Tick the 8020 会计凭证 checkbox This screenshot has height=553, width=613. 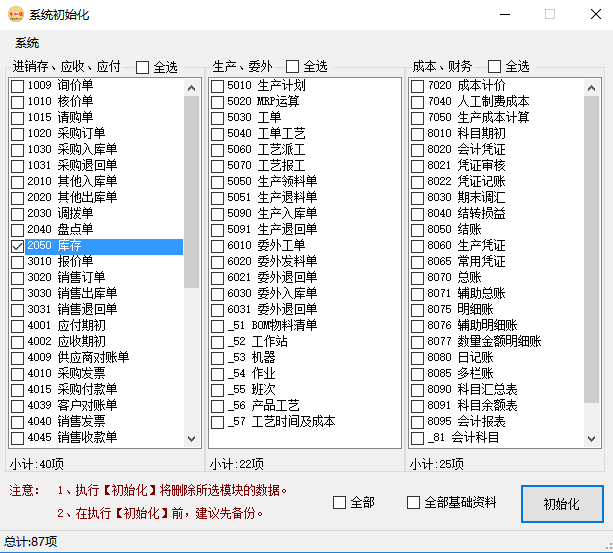pyautogui.click(x=418, y=150)
